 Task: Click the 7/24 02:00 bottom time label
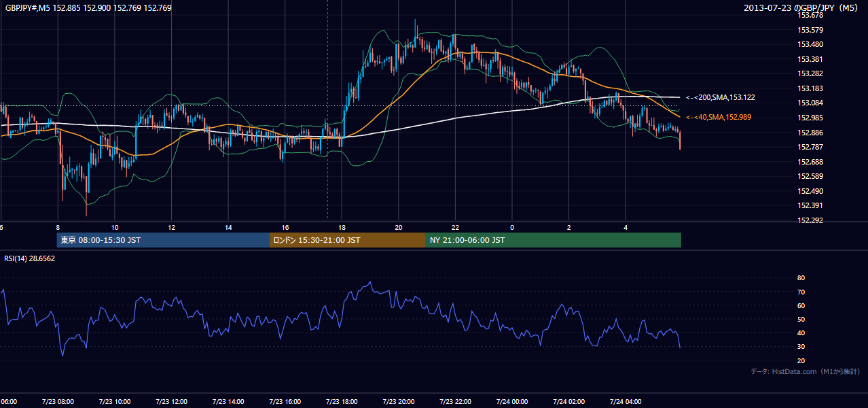tap(568, 402)
